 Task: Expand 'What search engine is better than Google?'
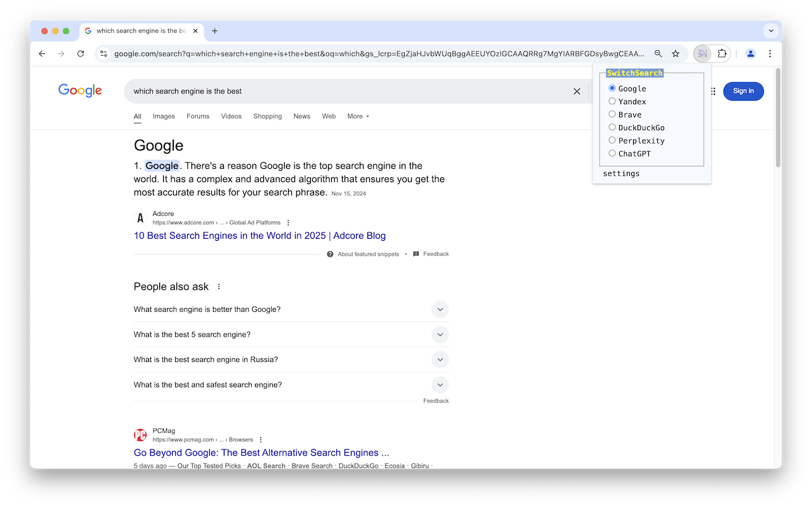pyautogui.click(x=440, y=309)
